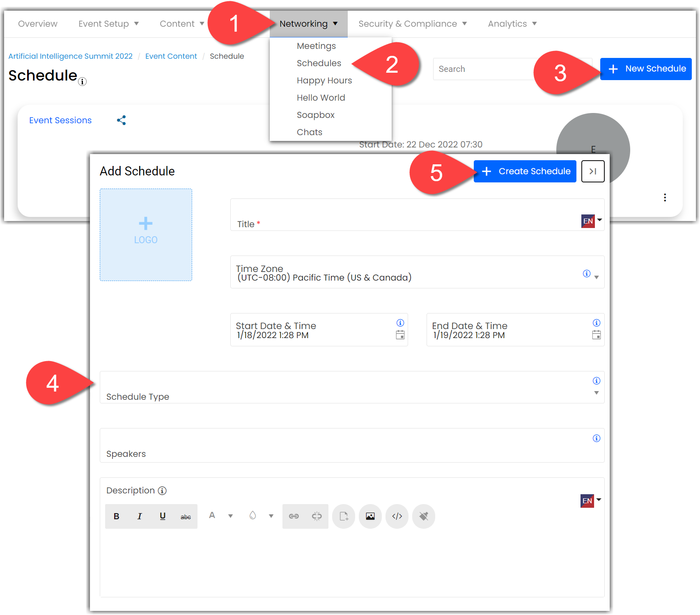Click the Speakers info icon
Screen dimensions: 700x615
pos(597,438)
